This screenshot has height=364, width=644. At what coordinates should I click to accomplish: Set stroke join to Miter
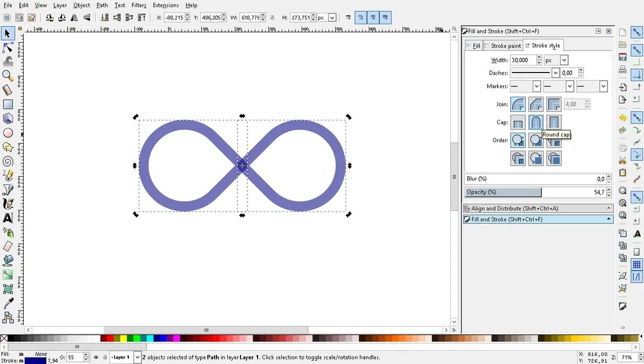[x=554, y=104]
